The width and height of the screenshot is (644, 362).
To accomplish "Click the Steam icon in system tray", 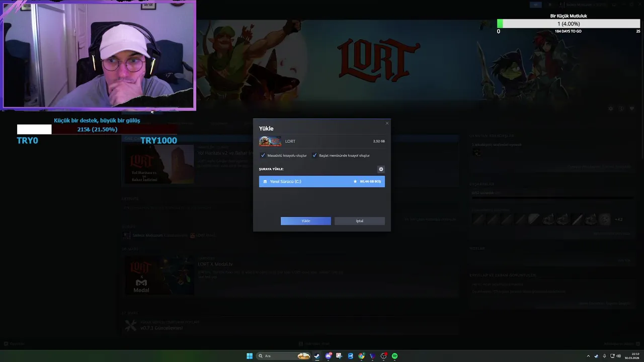I will point(596,356).
